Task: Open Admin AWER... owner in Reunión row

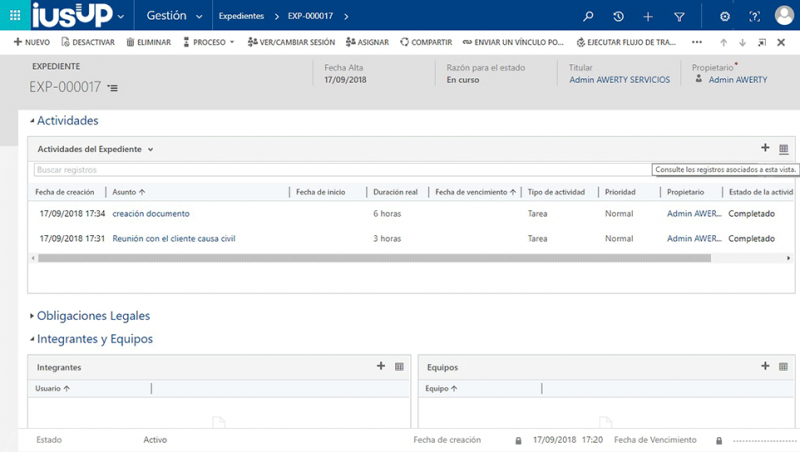Action: [x=694, y=239]
